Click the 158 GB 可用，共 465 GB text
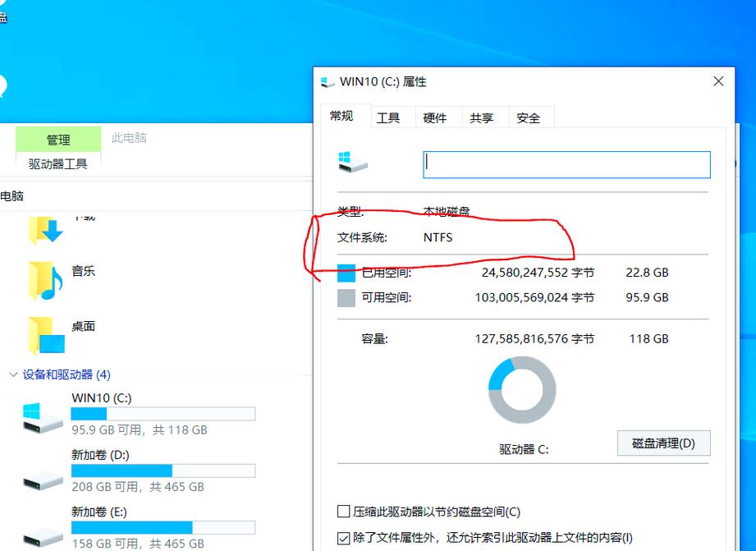This screenshot has width=756, height=551. pyautogui.click(x=138, y=544)
